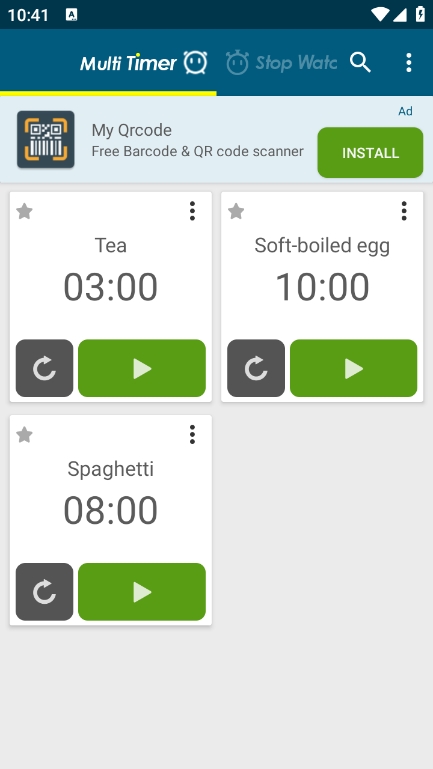This screenshot has width=433, height=769.
Task: Tap the Ad label link
Action: tap(405, 111)
